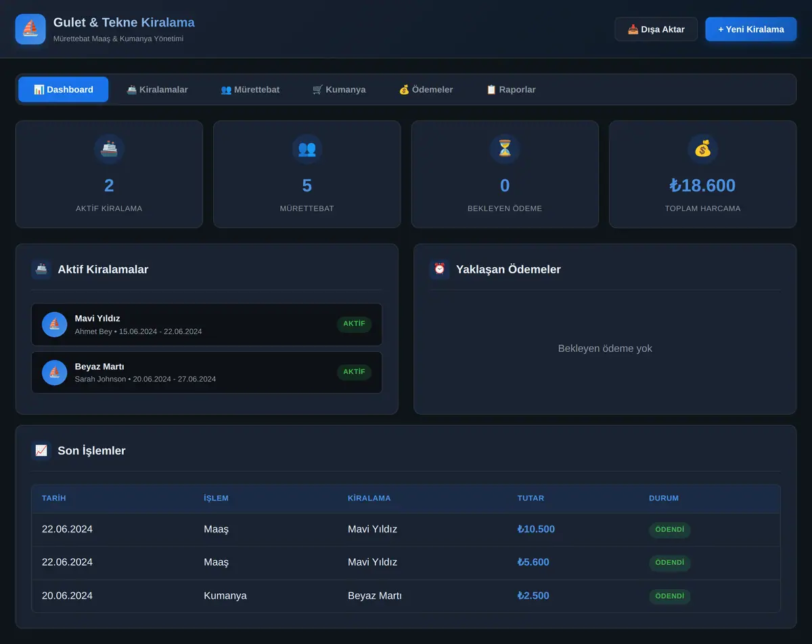Open the Kumanya tab
Screen dimensions: 812x644
tap(339, 89)
